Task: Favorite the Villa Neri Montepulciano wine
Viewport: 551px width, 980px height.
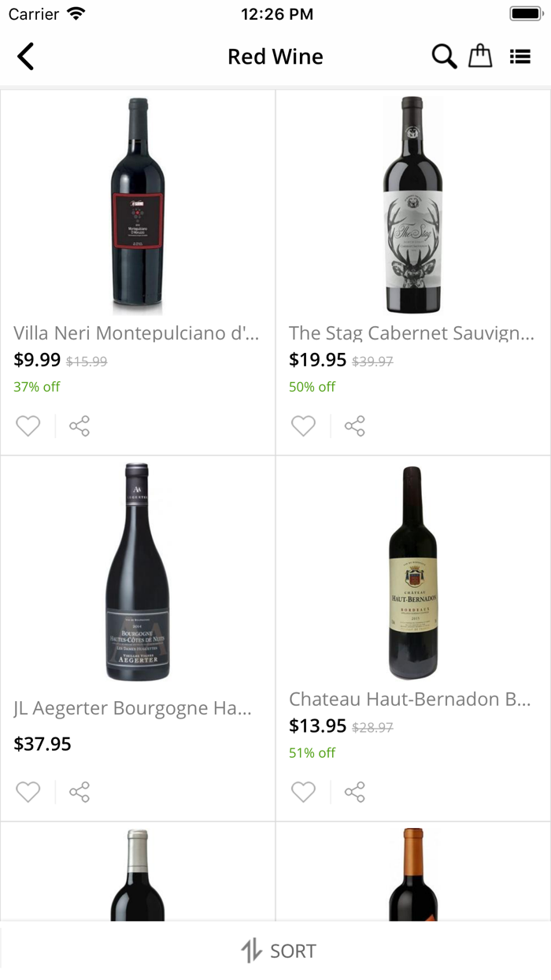Action: tap(28, 425)
